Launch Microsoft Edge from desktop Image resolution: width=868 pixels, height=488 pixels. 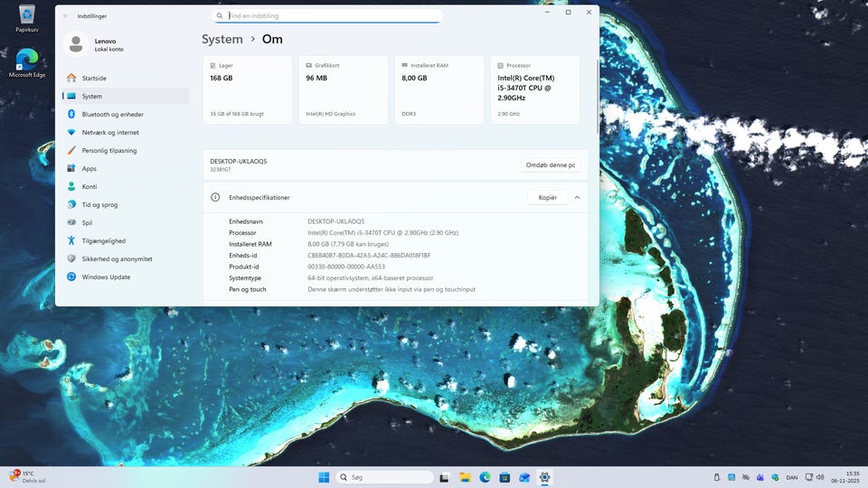click(x=27, y=62)
